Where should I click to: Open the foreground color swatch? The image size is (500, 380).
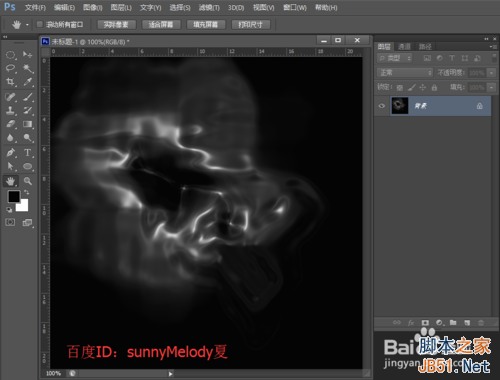(x=14, y=196)
